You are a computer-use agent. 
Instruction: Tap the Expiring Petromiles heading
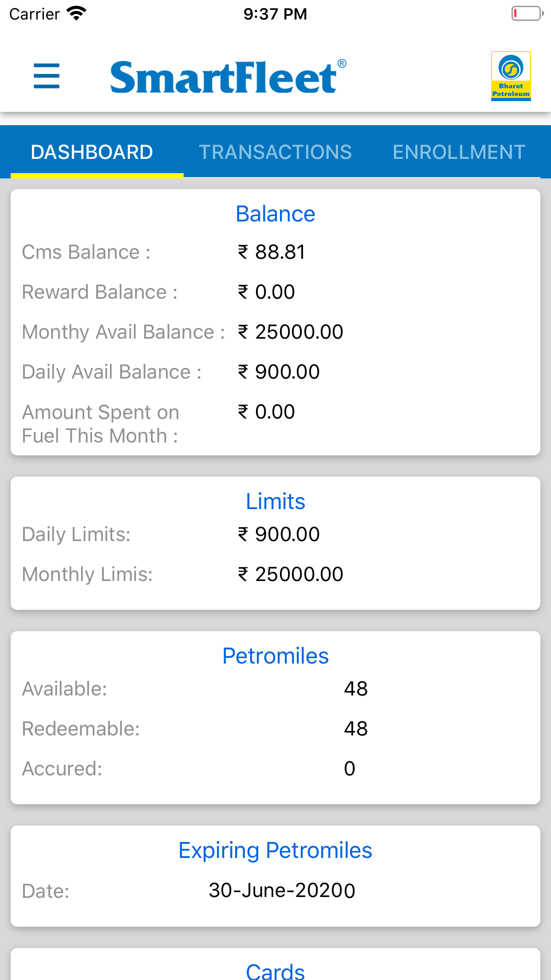click(275, 850)
